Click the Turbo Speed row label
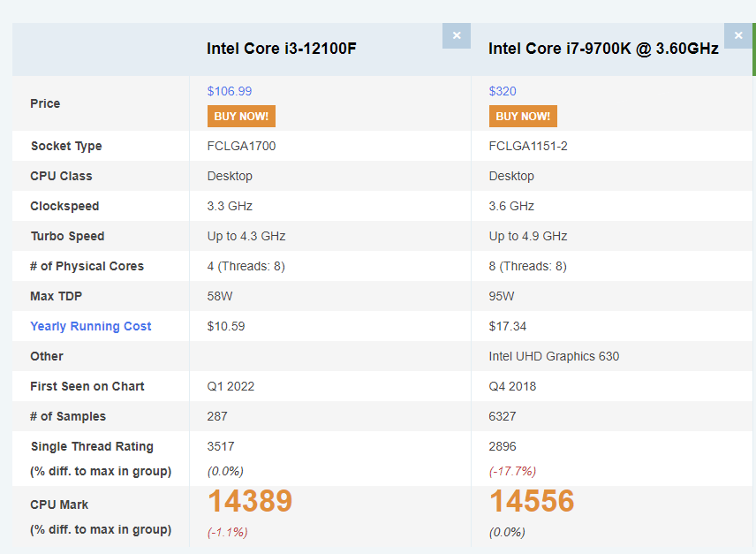This screenshot has height=554, width=756. (x=67, y=236)
